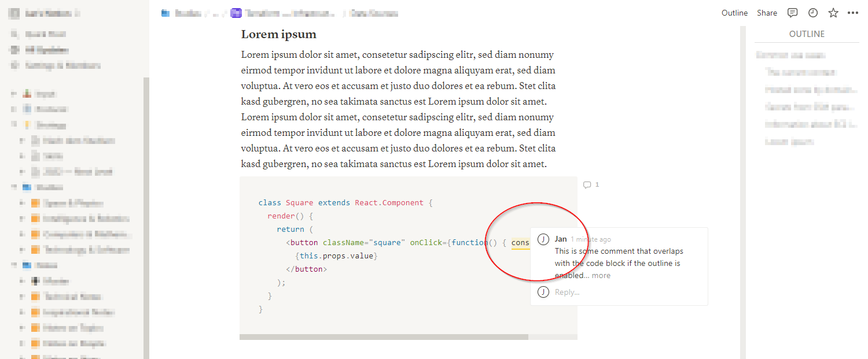Viewport: 868px width, 359px height.
Task: Click the Reply input field
Action: coord(566,292)
